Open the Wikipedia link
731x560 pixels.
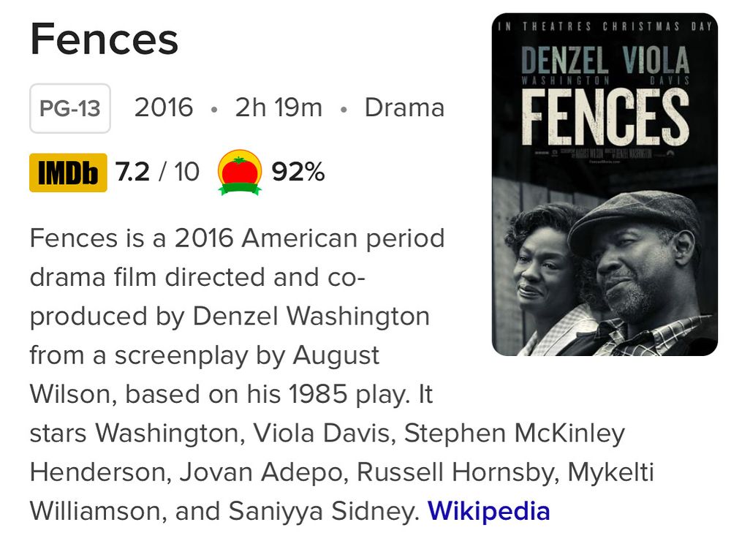488,510
